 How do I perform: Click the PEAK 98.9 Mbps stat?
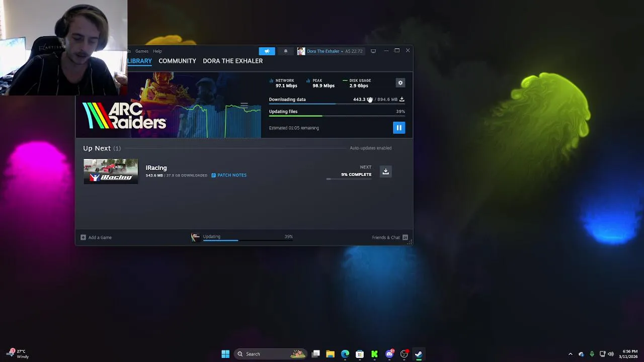[x=320, y=83]
